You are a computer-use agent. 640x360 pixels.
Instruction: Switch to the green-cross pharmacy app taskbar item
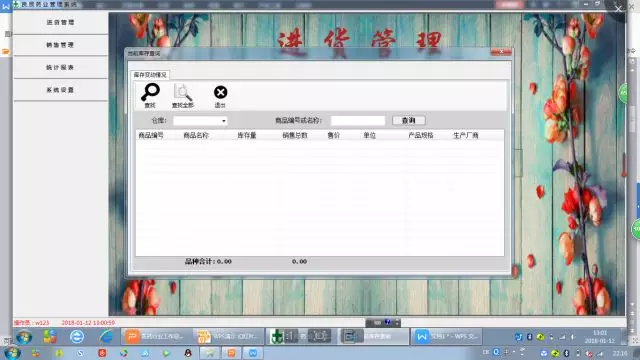coord(301,336)
